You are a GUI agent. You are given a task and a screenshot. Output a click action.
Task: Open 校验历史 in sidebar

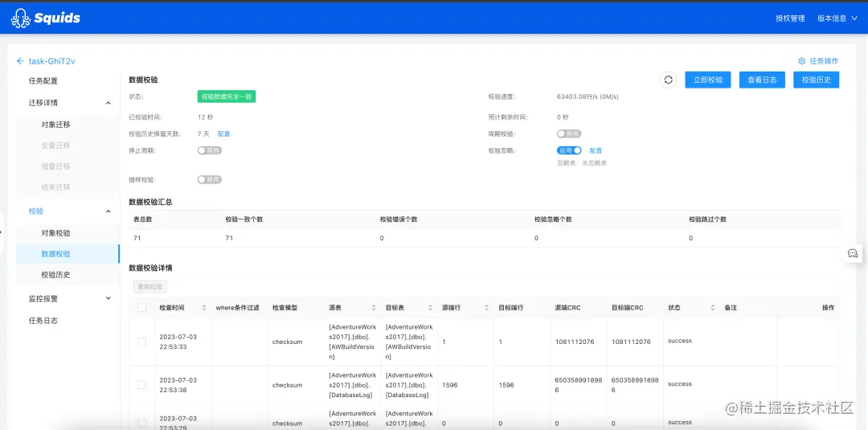click(x=56, y=275)
